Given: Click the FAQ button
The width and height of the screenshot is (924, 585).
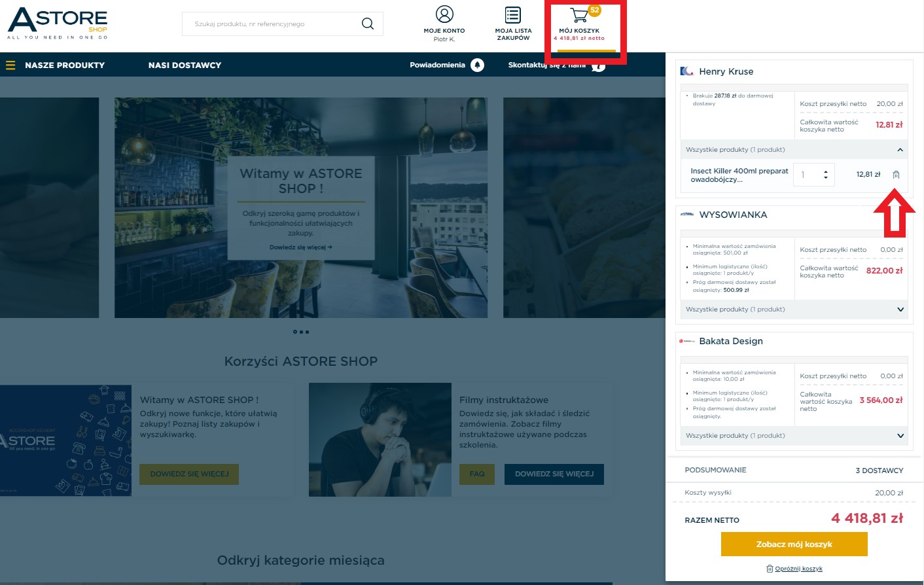Looking at the screenshot, I should 477,474.
